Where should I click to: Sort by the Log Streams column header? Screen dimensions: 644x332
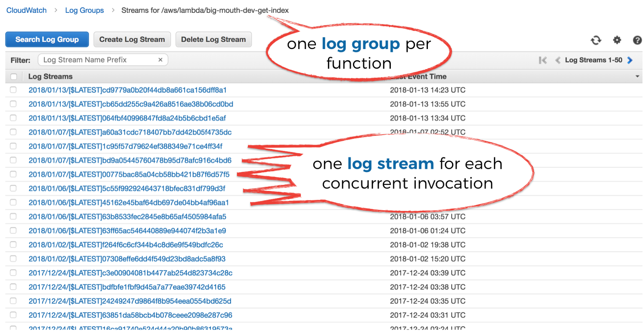pyautogui.click(x=50, y=76)
